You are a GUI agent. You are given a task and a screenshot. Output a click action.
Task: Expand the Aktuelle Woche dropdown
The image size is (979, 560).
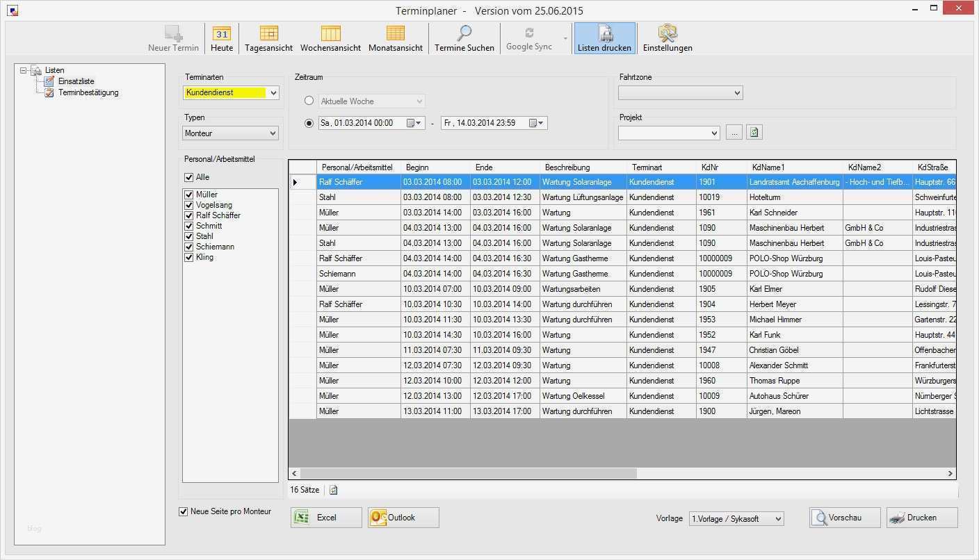click(419, 101)
